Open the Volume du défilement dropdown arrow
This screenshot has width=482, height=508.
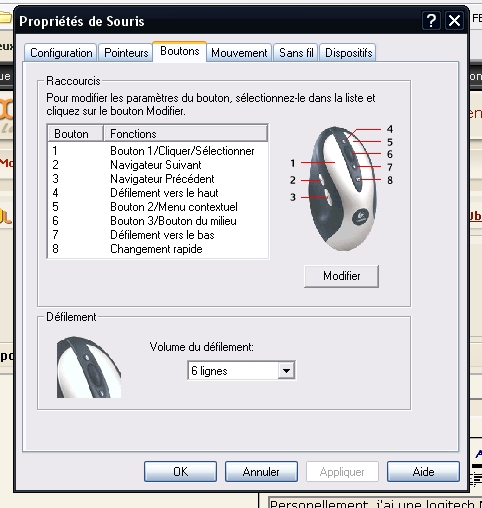pos(286,370)
